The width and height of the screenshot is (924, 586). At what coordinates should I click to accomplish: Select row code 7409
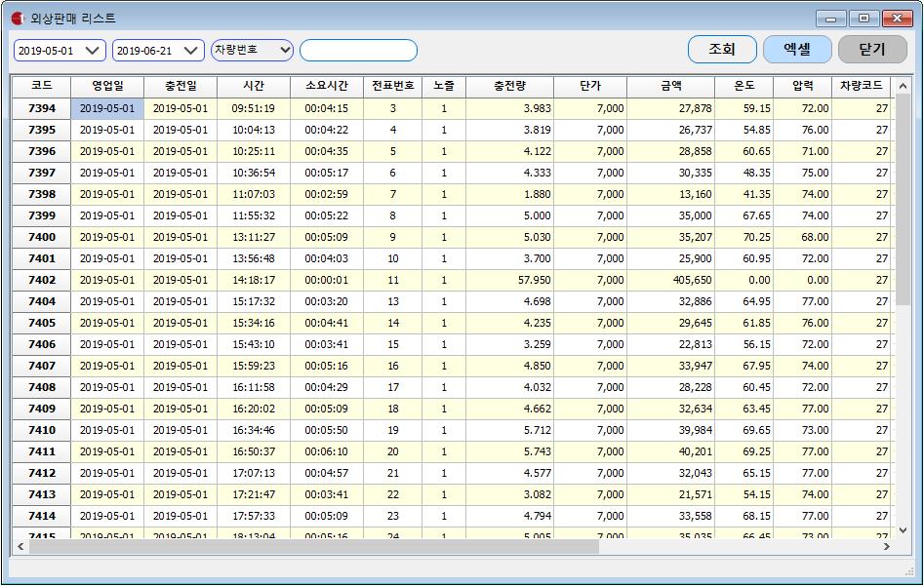click(x=42, y=409)
